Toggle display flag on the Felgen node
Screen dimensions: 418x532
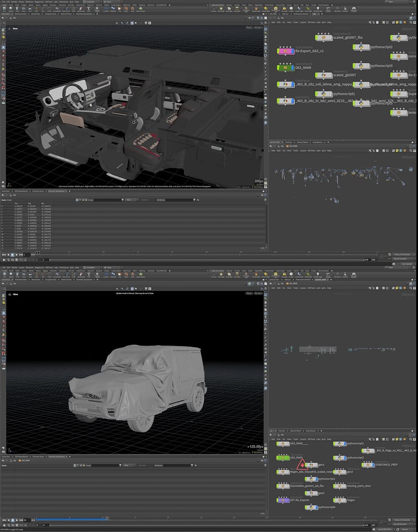coord(344,500)
